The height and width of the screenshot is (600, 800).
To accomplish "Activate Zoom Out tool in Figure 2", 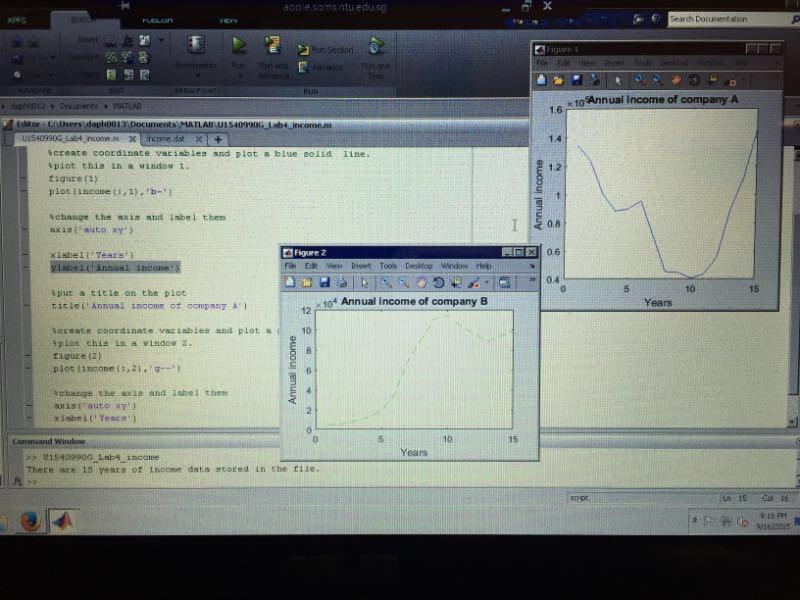I will [x=404, y=283].
